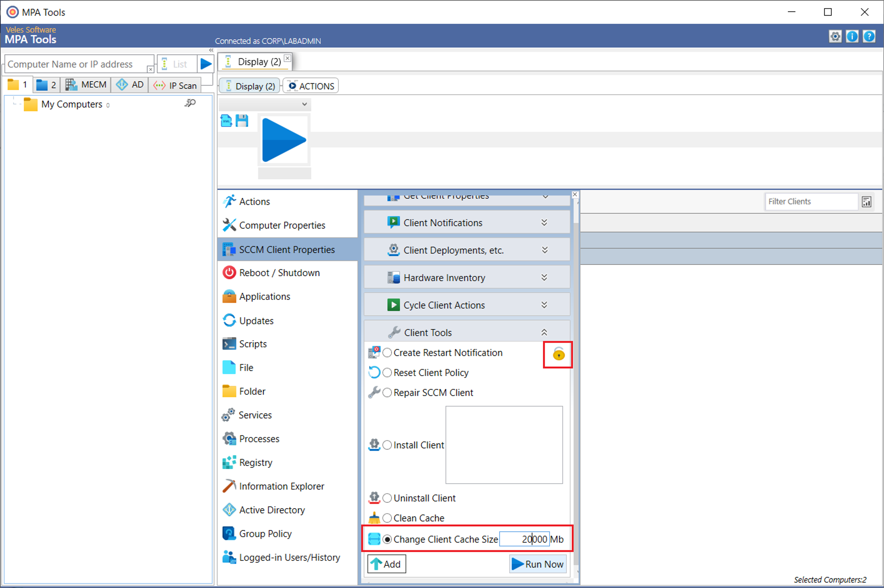Image resolution: width=884 pixels, height=588 pixels.
Task: Open Applications category
Action: [x=287, y=297]
